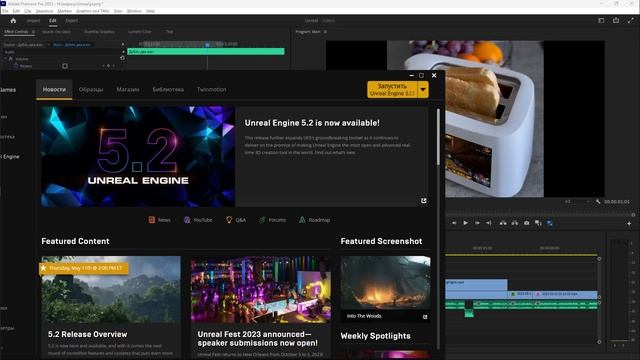Open the Window menu in Premiere
The width and height of the screenshot is (640, 360).
coord(134,11)
